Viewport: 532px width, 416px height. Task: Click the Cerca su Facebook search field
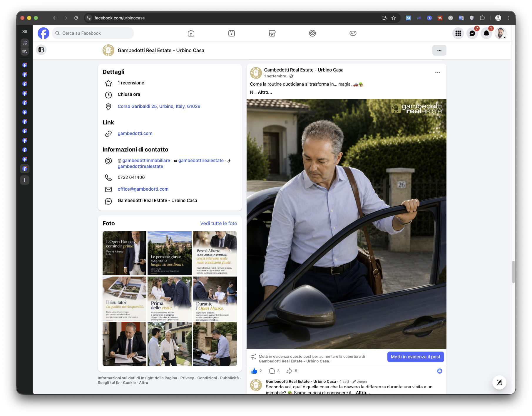click(x=93, y=33)
